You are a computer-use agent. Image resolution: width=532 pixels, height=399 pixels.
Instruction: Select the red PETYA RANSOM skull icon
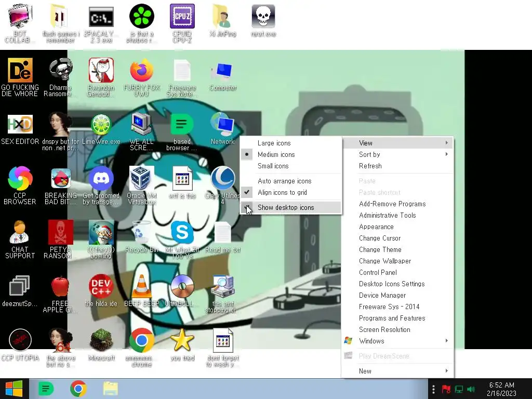coord(61,232)
